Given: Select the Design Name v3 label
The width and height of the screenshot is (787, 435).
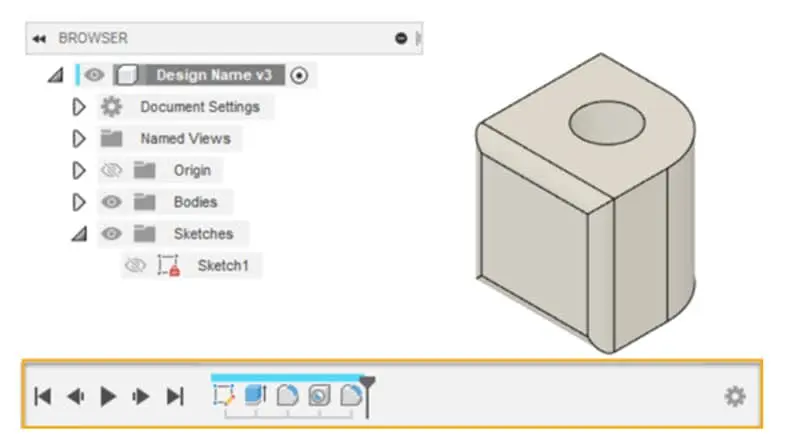Looking at the screenshot, I should [214, 75].
